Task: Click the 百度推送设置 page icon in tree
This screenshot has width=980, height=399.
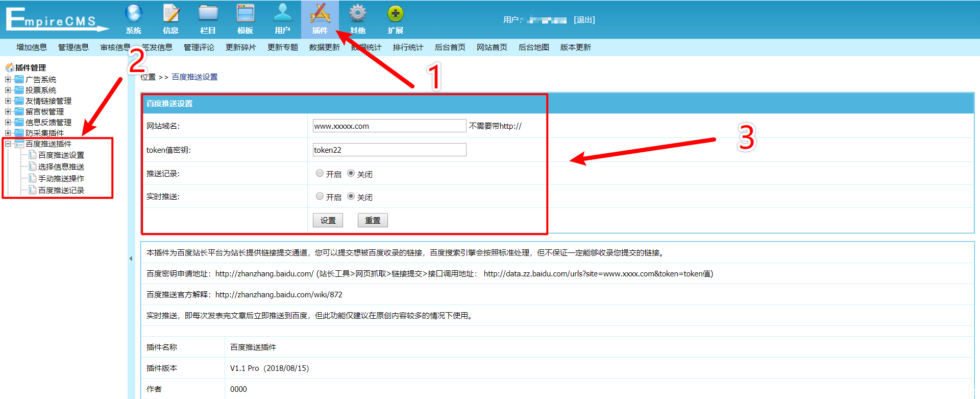Action: pos(33,154)
